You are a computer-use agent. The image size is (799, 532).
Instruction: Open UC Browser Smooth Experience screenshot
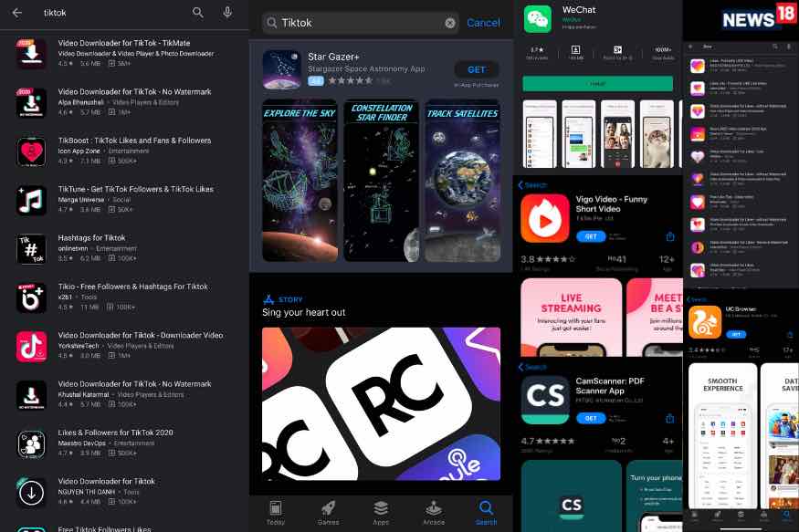(x=721, y=435)
